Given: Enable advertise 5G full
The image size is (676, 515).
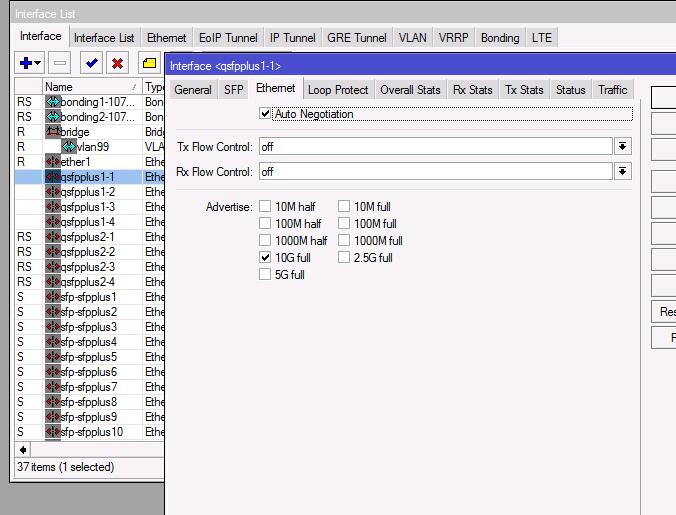Looking at the screenshot, I should pyautogui.click(x=265, y=274).
